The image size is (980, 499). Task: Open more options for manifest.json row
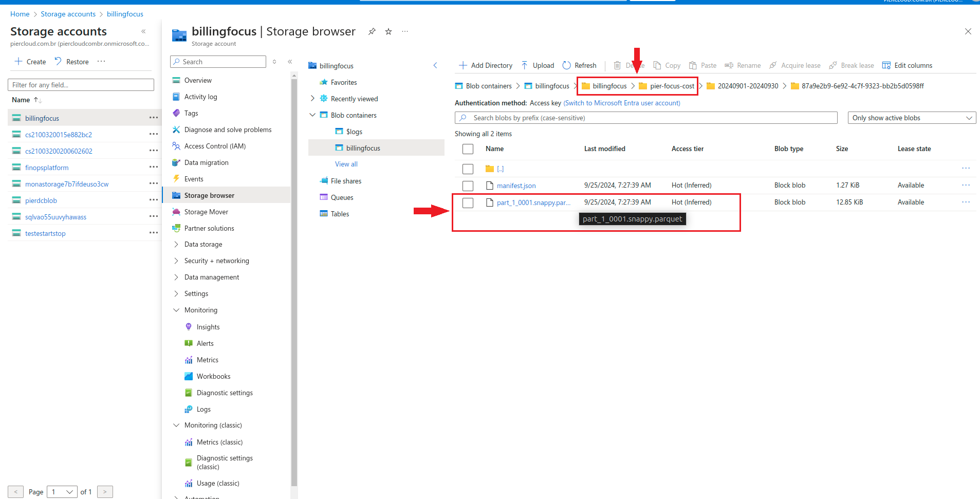pyautogui.click(x=966, y=185)
